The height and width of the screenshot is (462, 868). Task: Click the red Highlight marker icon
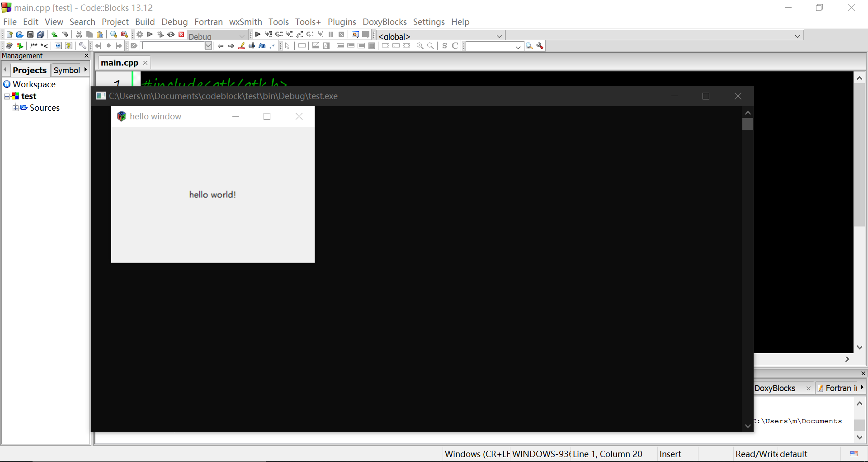[242, 46]
